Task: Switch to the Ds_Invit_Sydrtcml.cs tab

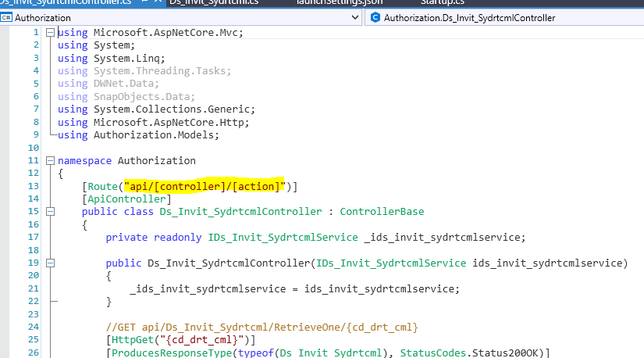Action: 213,3
